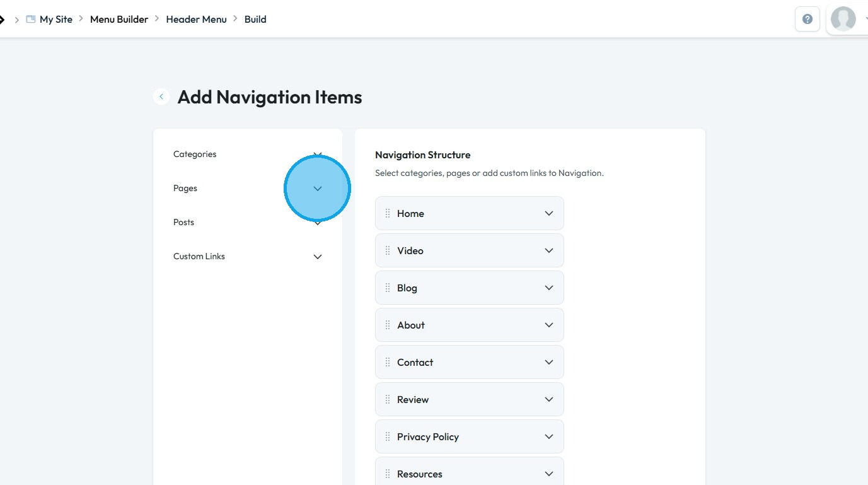Select the drag handle for About
The image size is (868, 485).
click(388, 325)
